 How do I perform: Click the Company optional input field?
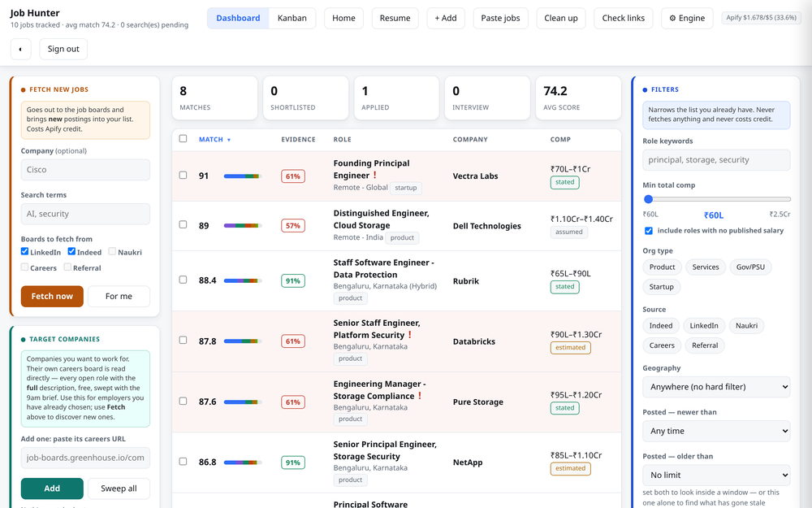point(85,170)
